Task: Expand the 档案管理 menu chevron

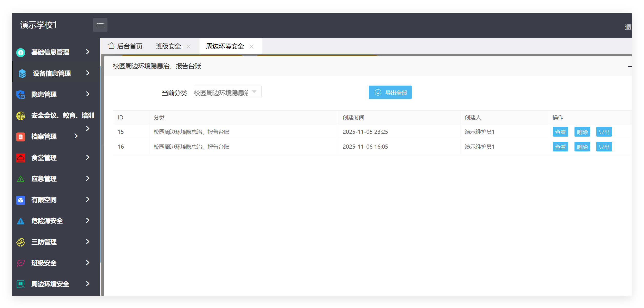Action: pyautogui.click(x=76, y=136)
